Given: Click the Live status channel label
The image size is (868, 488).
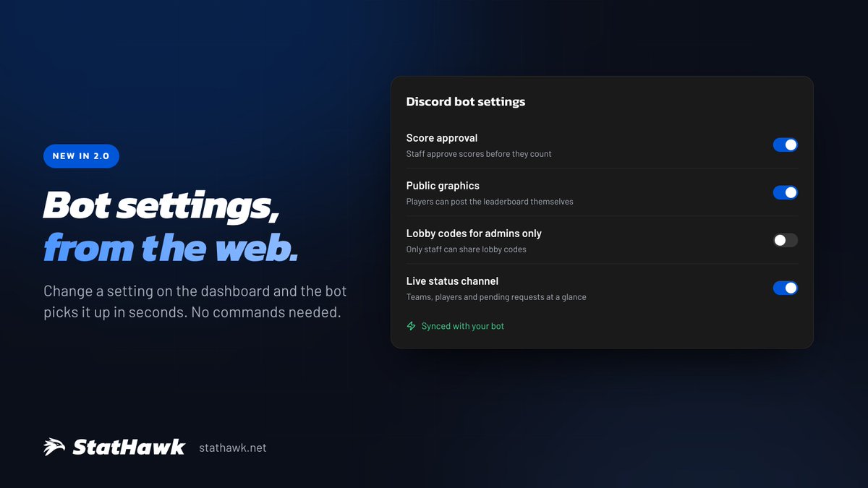Looking at the screenshot, I should [x=452, y=281].
